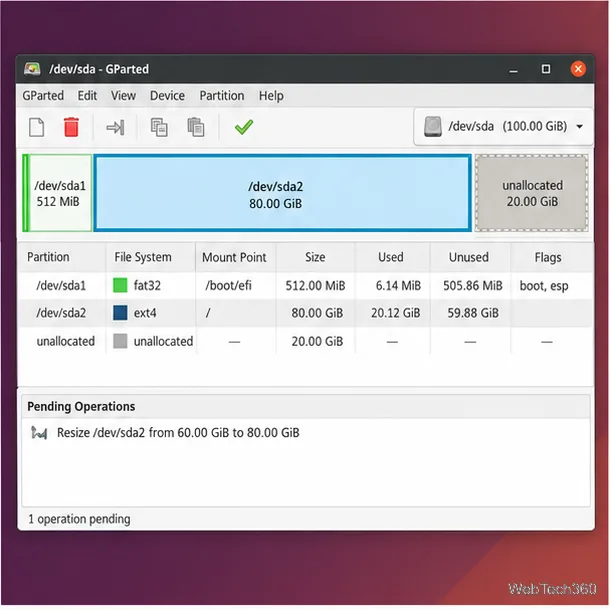Select the /dev/sda2 80.00 GiB block in the disk map
610x610 pixels.
pos(282,193)
